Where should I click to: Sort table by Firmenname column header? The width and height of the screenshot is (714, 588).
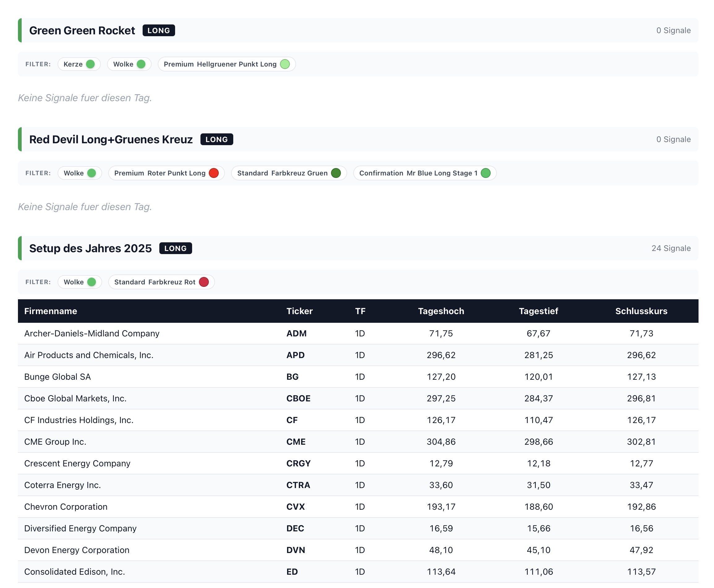(x=50, y=311)
